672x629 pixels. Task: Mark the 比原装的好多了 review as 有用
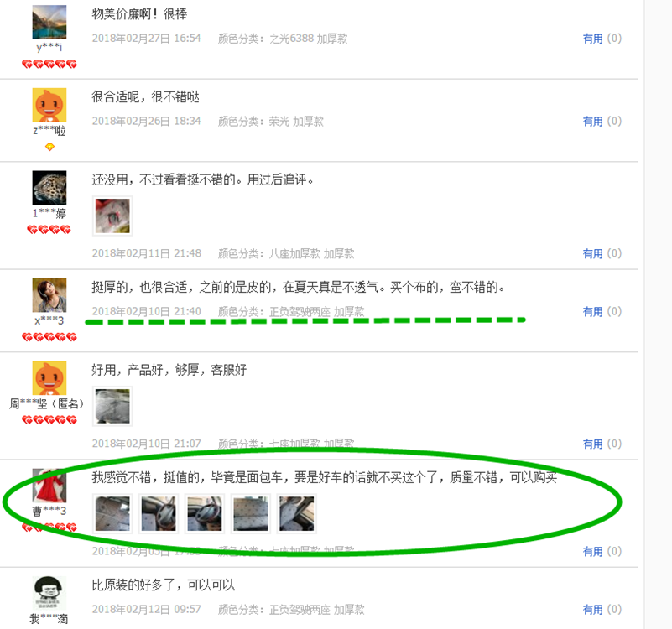coord(592,609)
